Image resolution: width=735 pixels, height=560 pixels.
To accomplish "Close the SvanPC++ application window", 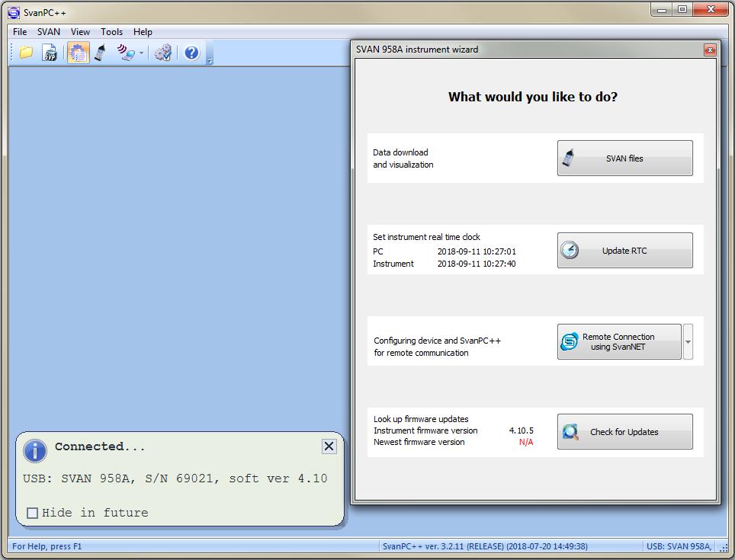I will click(711, 9).
